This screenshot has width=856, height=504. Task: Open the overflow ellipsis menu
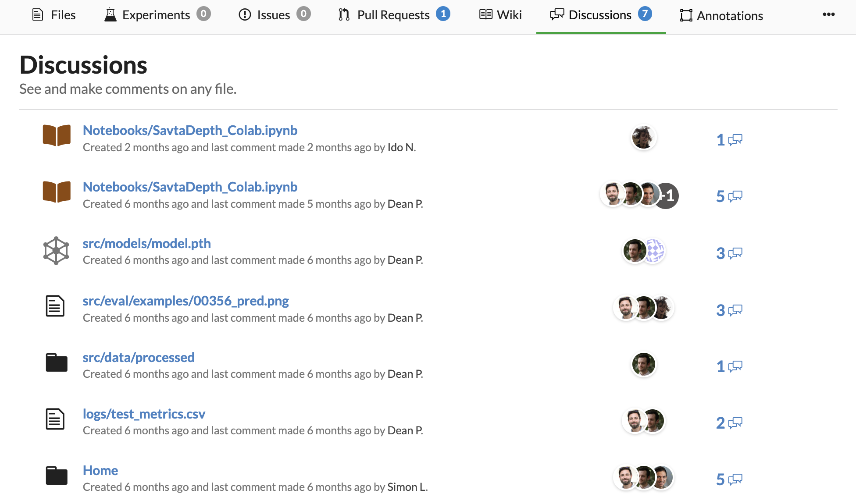tap(828, 14)
